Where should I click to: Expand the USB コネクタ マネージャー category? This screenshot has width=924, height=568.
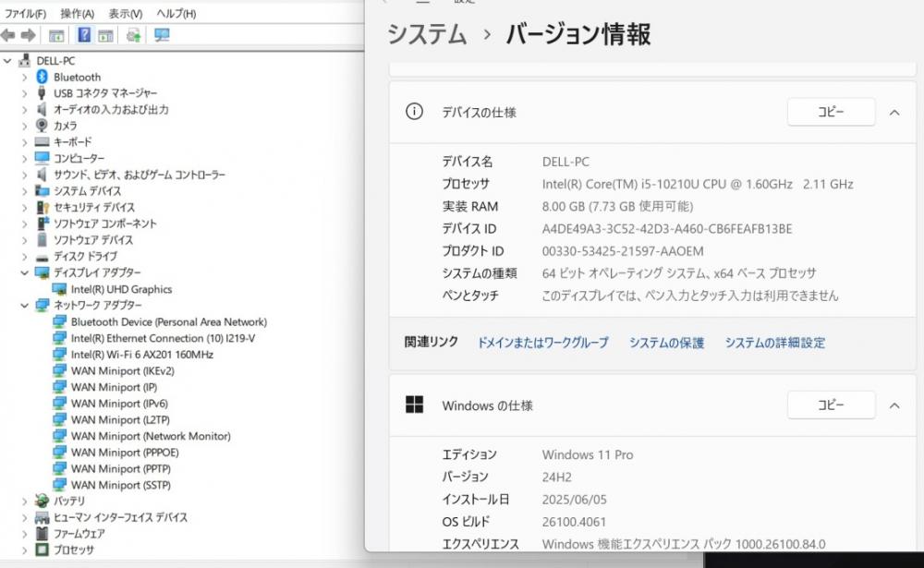[24, 93]
